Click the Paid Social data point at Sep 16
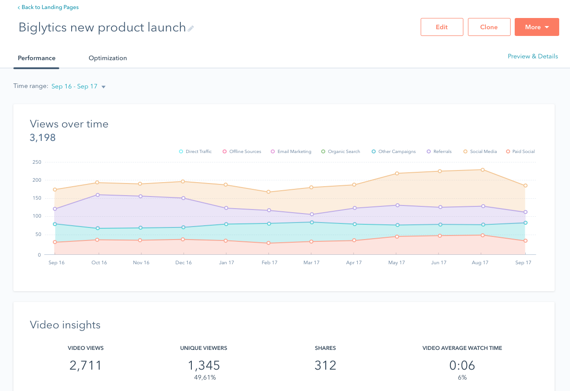Screen dimensions: 570x391 [55, 242]
